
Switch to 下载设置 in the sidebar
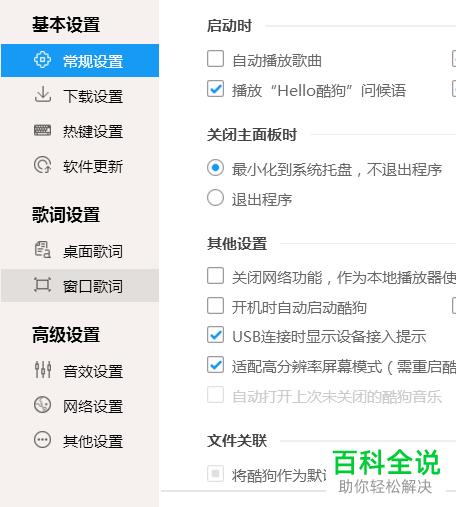pos(80,96)
